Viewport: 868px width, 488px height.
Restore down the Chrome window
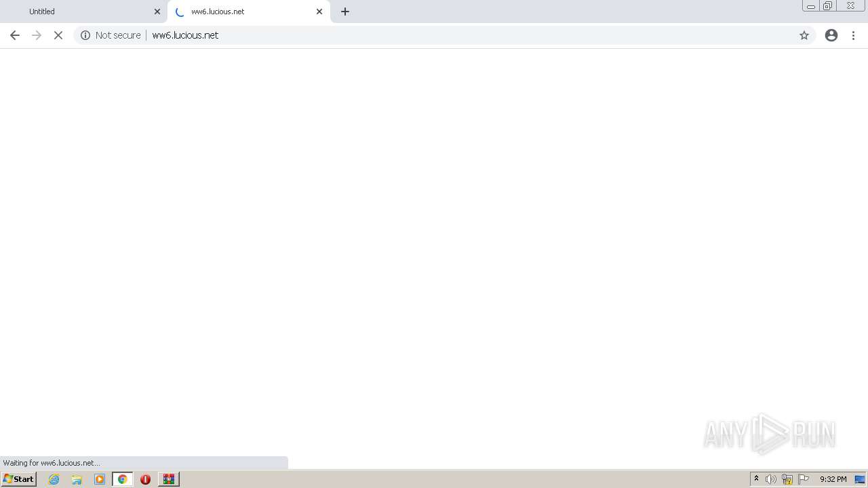828,6
